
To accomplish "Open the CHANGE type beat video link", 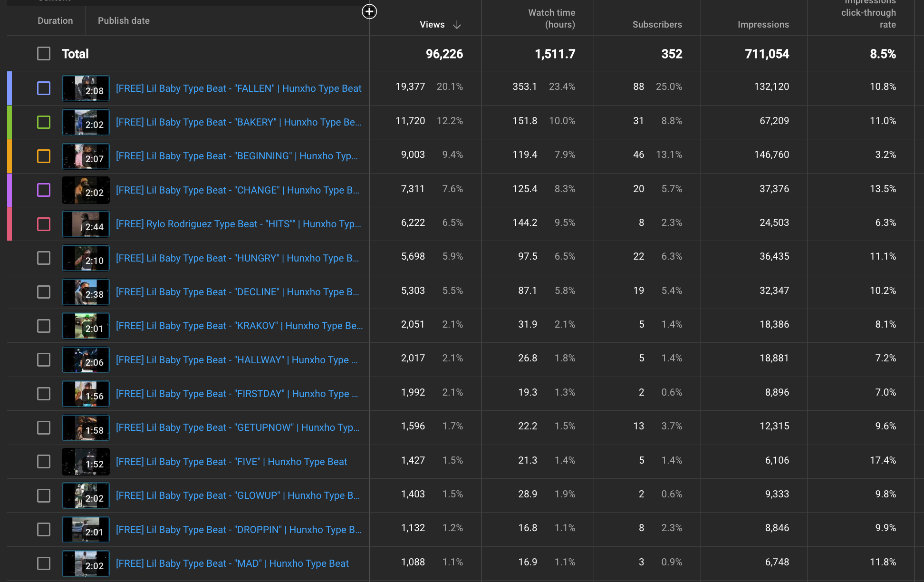I will [x=238, y=190].
